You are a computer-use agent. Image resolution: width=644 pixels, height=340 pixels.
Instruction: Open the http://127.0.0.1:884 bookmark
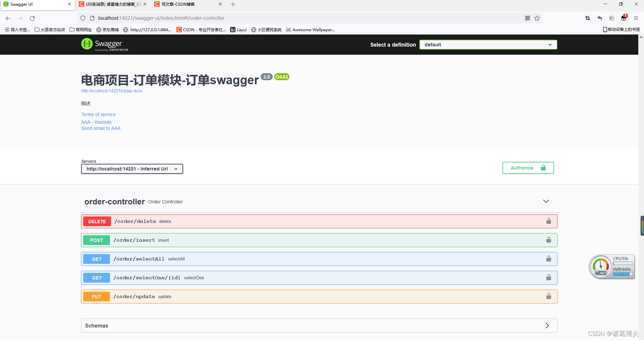147,30
